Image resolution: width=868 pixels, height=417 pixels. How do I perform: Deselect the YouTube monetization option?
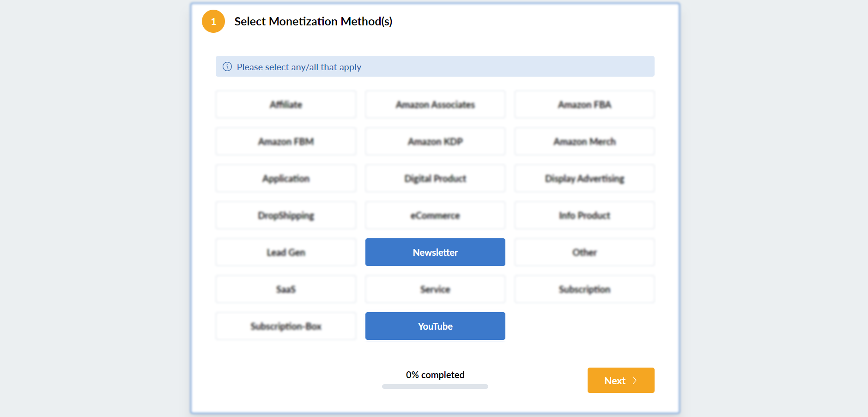coord(435,326)
